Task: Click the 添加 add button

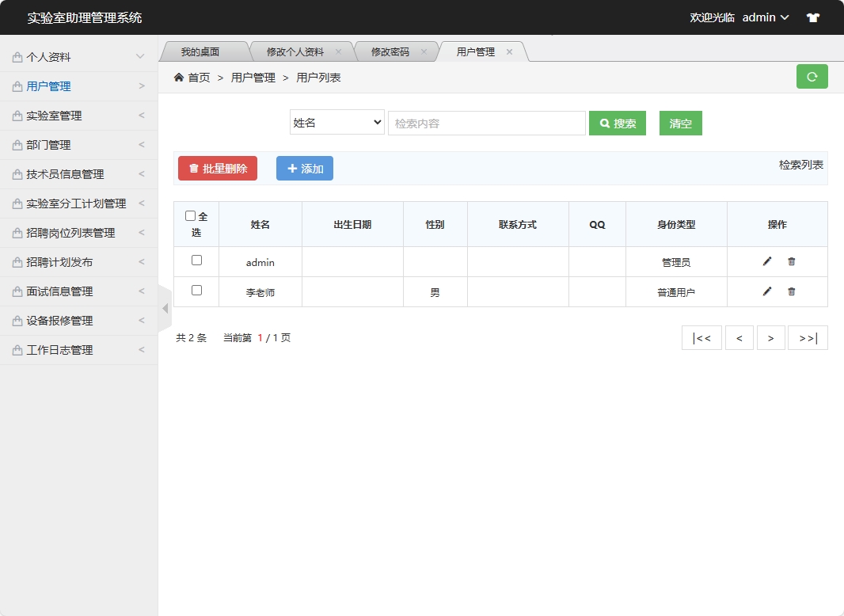Action: pos(304,168)
